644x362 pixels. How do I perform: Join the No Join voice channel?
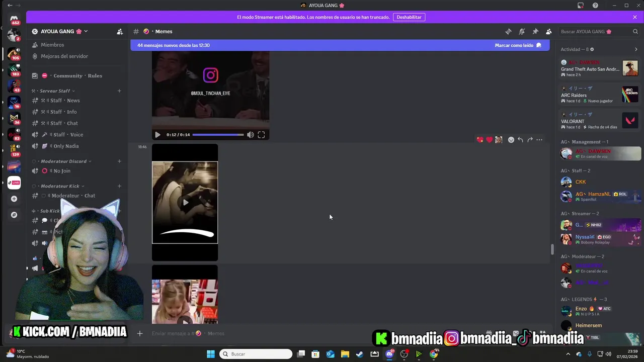click(62, 171)
